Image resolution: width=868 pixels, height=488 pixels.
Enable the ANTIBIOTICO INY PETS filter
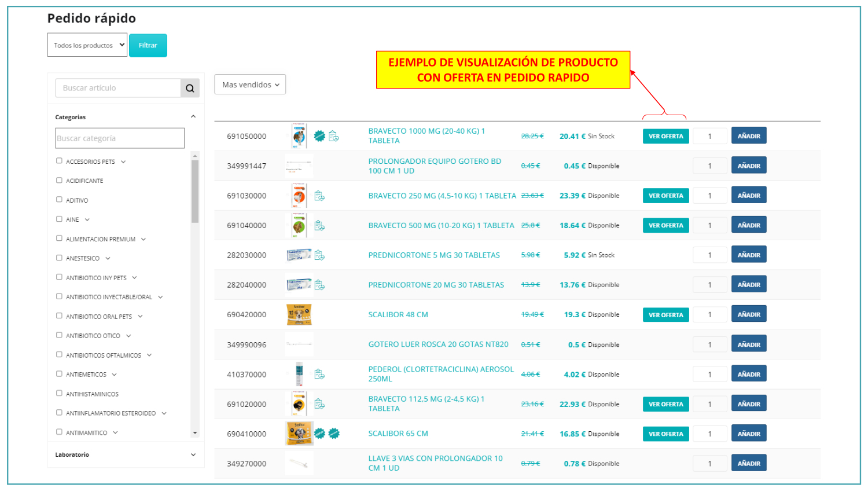59,277
